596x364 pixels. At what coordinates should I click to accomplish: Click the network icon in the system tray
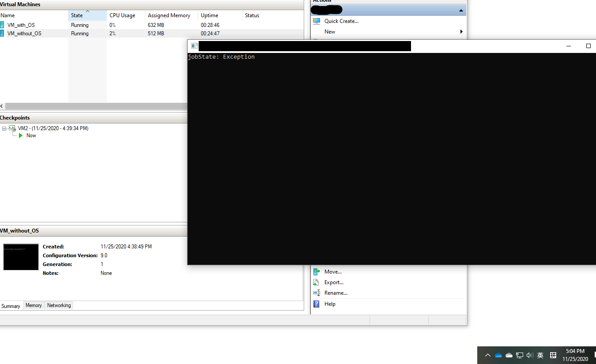point(519,355)
